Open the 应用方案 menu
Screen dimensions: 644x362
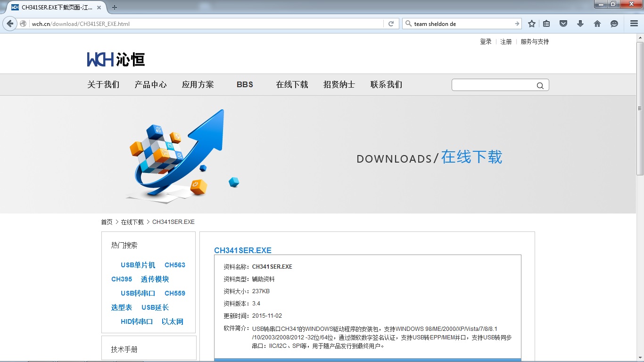[198, 84]
